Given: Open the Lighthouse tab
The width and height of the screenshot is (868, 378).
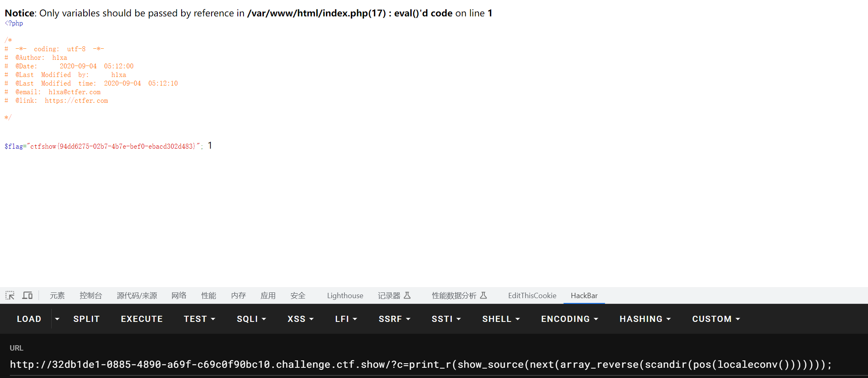Looking at the screenshot, I should coord(345,296).
